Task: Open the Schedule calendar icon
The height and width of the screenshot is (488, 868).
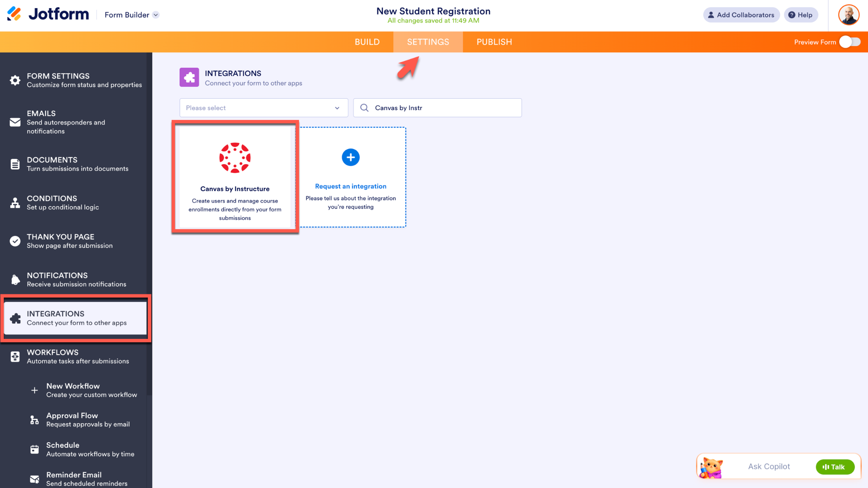Action: click(x=35, y=449)
